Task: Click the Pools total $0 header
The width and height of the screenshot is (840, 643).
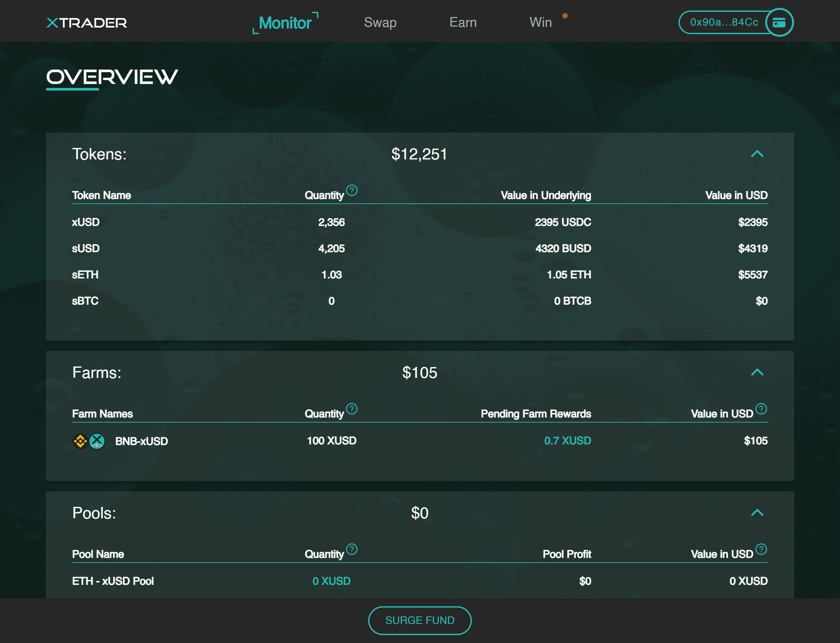Action: click(x=420, y=513)
